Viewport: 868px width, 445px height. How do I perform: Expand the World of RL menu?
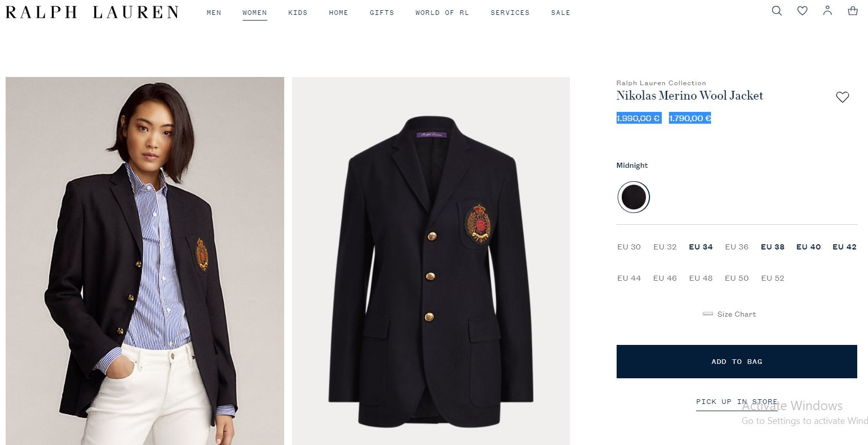442,13
